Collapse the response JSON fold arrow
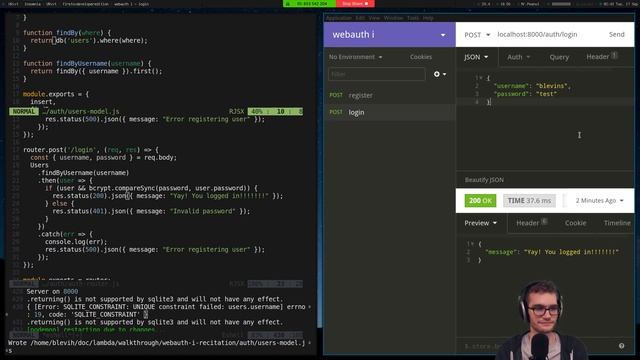The width and height of the screenshot is (640, 360). coord(473,244)
